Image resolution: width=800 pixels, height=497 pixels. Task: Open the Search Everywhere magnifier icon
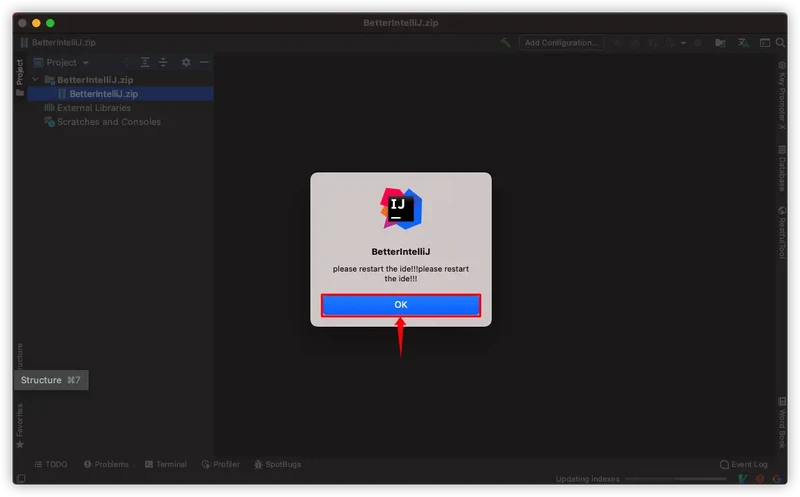click(781, 43)
